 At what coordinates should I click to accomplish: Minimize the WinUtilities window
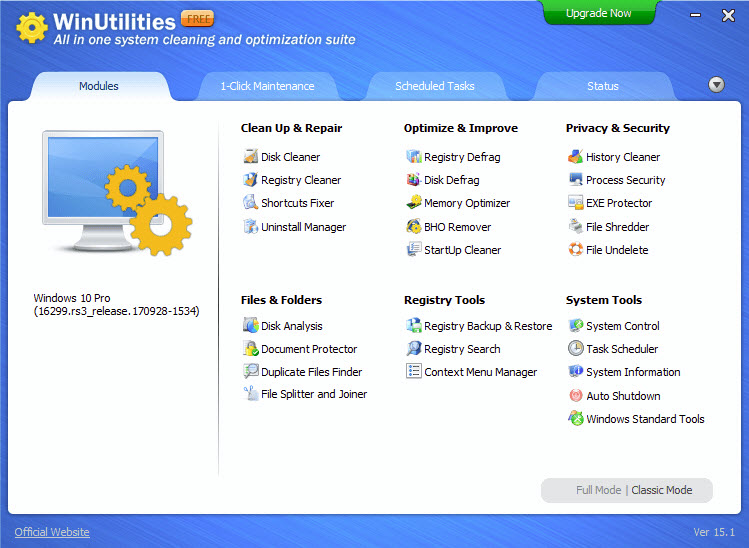696,15
